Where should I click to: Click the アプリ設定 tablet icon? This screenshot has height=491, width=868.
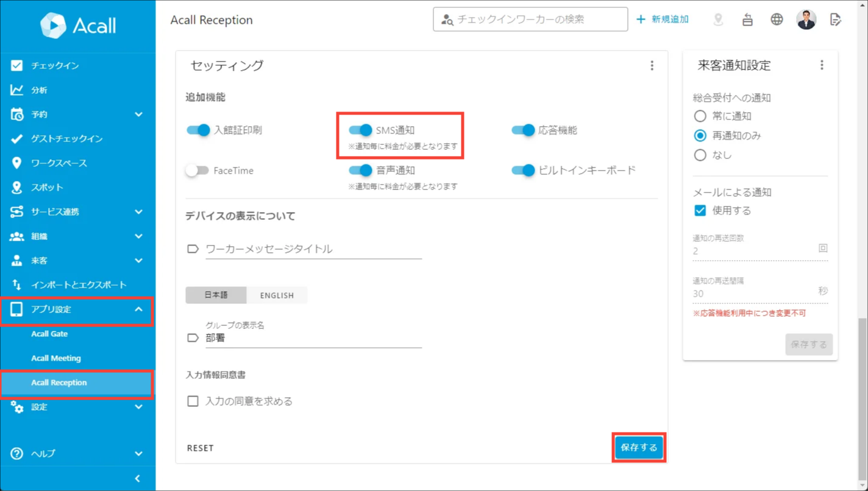(x=16, y=309)
